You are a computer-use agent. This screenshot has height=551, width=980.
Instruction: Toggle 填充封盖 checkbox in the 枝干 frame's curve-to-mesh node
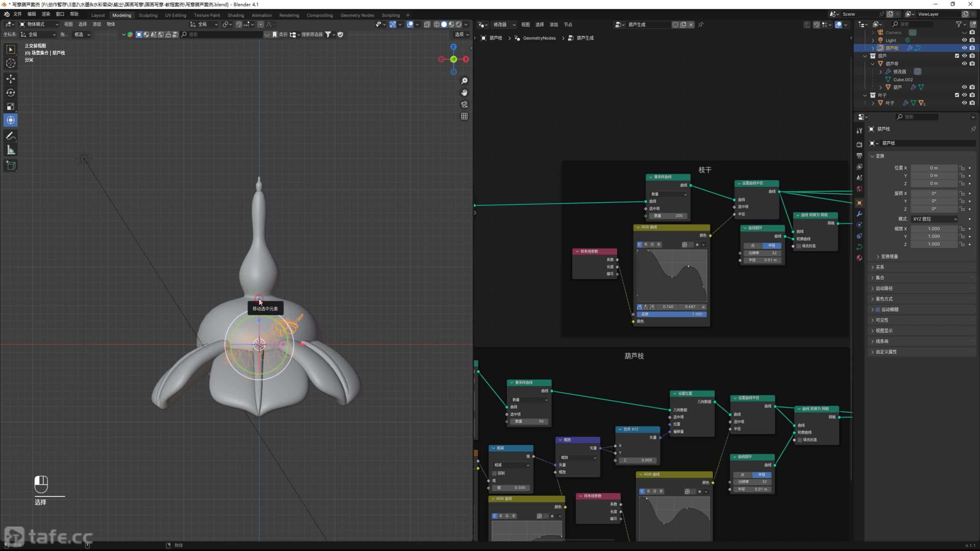[799, 246]
